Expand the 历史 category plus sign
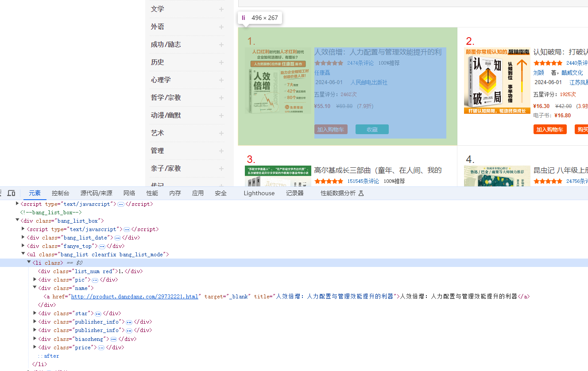This screenshot has width=588, height=371. tap(221, 62)
